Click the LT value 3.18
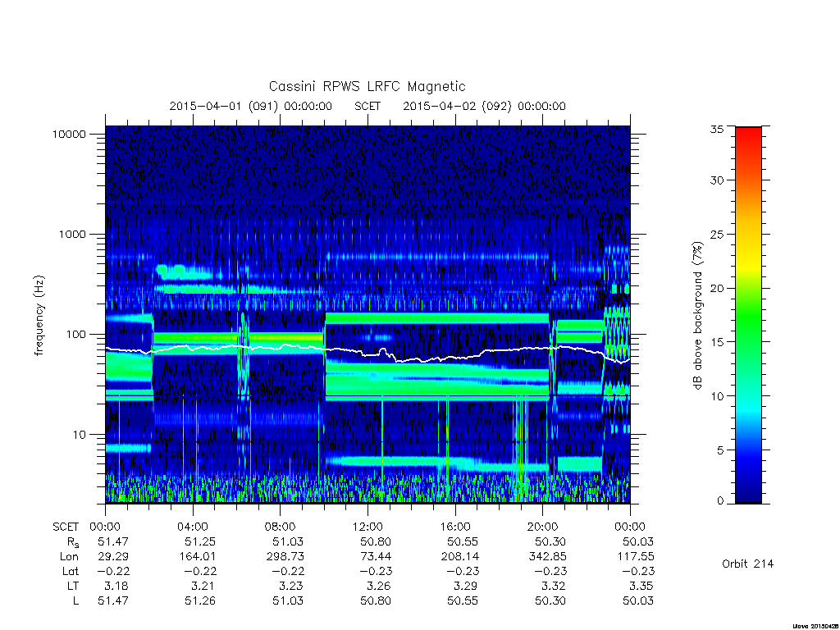Viewport: 840px width, 630px height. pyautogui.click(x=116, y=586)
